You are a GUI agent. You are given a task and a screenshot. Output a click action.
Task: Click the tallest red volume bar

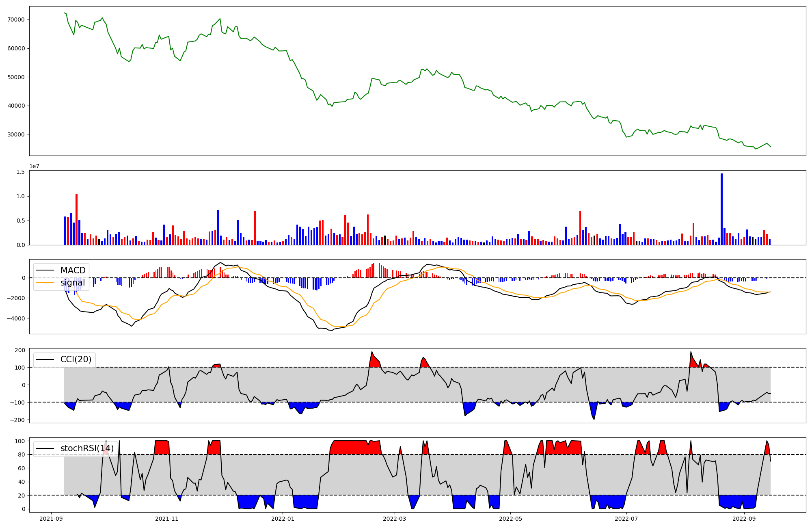pyautogui.click(x=76, y=219)
